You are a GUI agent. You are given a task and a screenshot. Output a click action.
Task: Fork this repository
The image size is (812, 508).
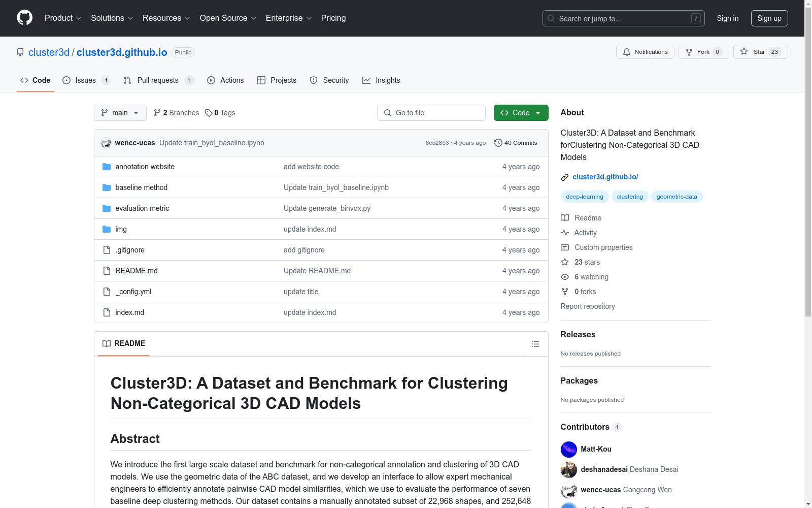click(703, 52)
